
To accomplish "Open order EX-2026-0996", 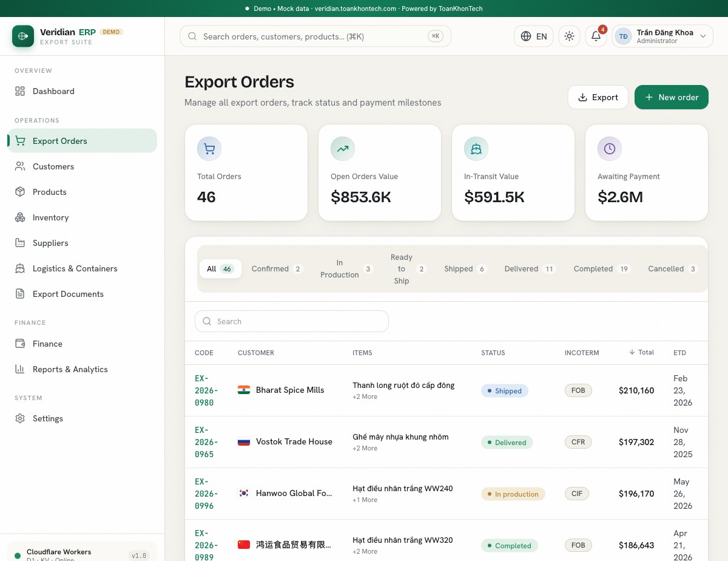I will 206,494.
